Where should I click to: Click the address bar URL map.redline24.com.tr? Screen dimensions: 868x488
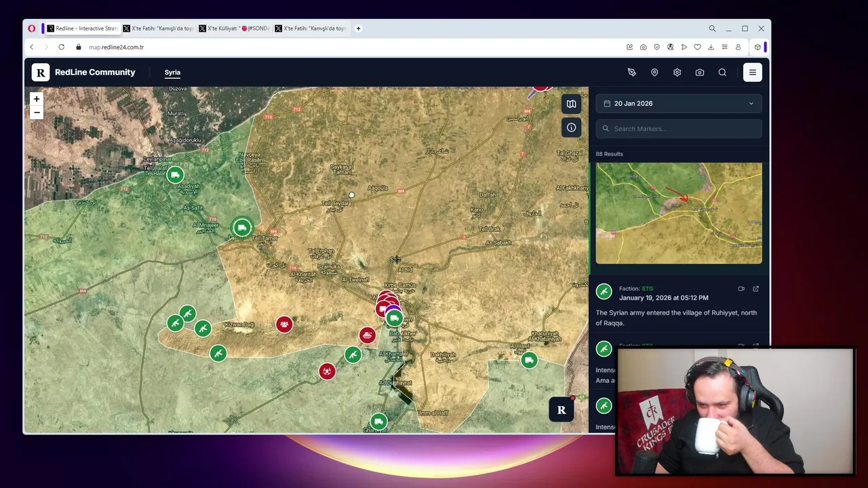coord(116,47)
